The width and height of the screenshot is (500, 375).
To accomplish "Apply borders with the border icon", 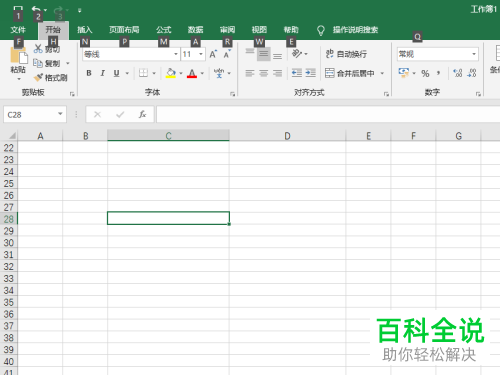I will (x=143, y=73).
